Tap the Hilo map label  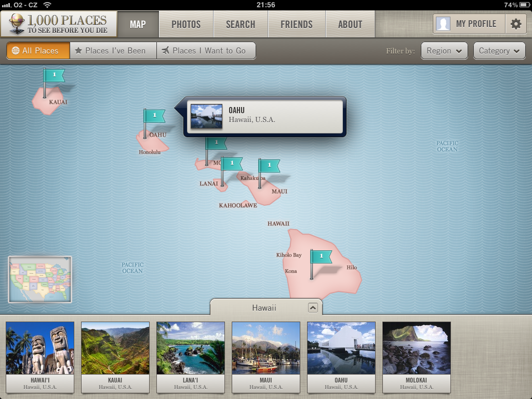(352, 268)
